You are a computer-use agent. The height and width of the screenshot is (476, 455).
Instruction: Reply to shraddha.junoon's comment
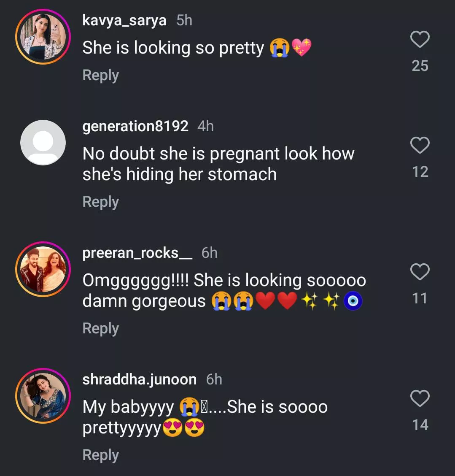point(100,455)
